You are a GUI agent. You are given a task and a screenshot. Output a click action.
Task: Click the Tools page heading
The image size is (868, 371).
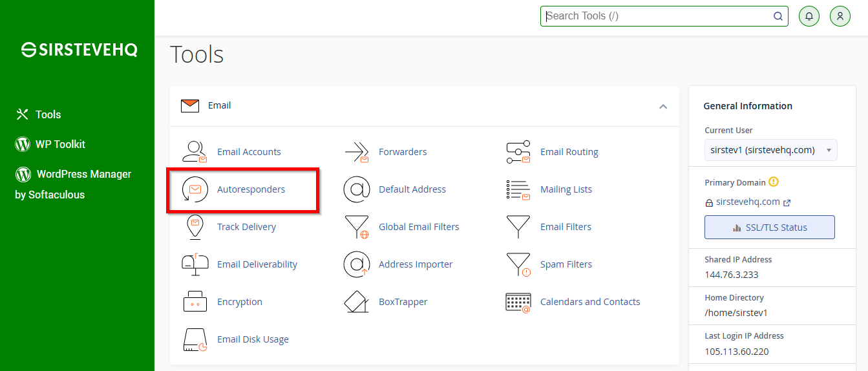pyautogui.click(x=197, y=55)
